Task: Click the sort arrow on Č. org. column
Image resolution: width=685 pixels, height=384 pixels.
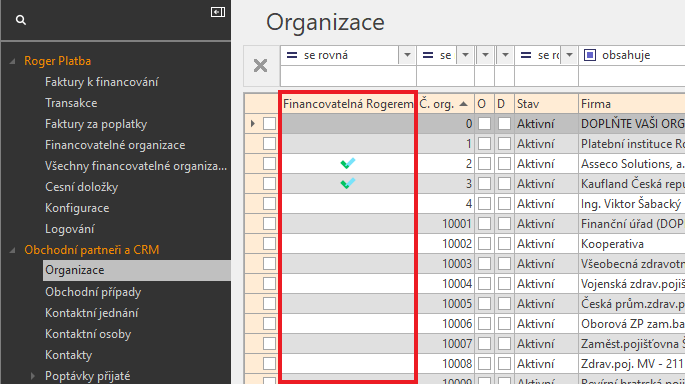Action: pos(464,104)
